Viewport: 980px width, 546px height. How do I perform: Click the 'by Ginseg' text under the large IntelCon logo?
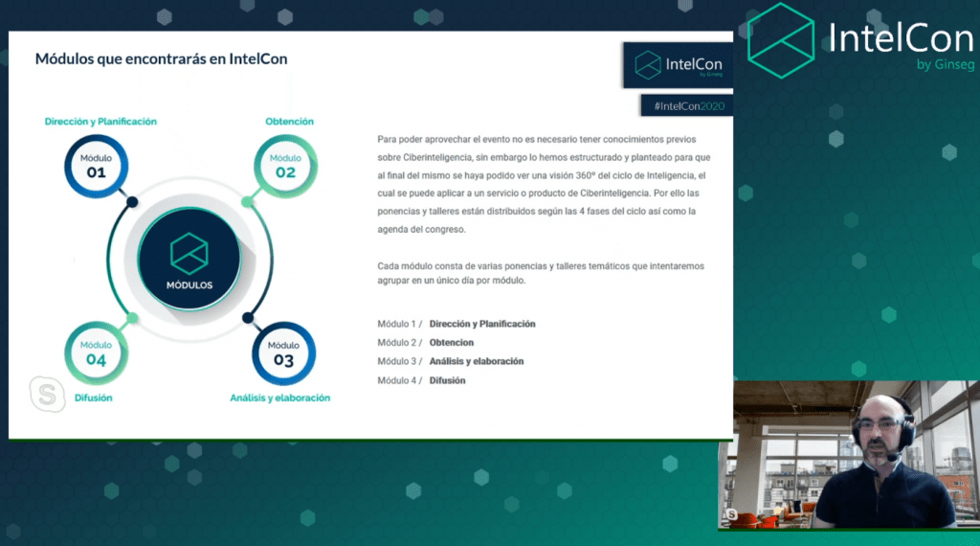click(945, 64)
